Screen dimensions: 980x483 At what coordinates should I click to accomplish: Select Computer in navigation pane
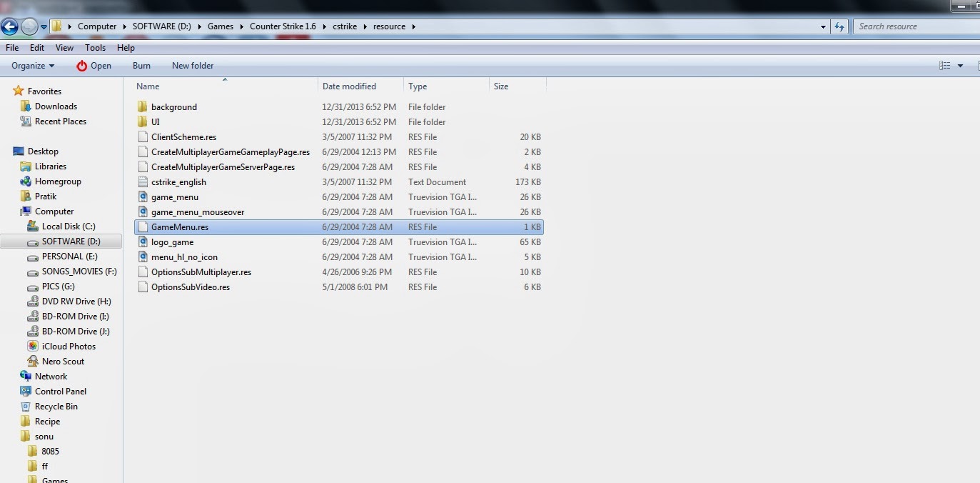tap(54, 211)
